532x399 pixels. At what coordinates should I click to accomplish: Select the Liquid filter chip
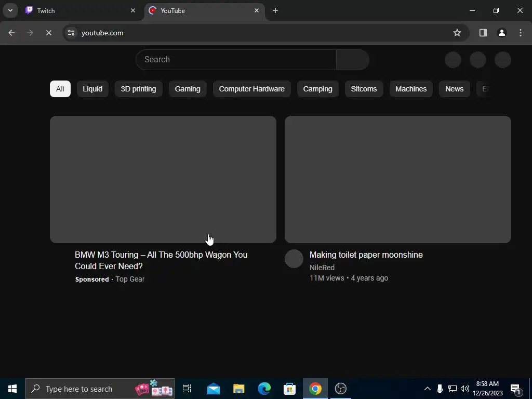(x=92, y=89)
